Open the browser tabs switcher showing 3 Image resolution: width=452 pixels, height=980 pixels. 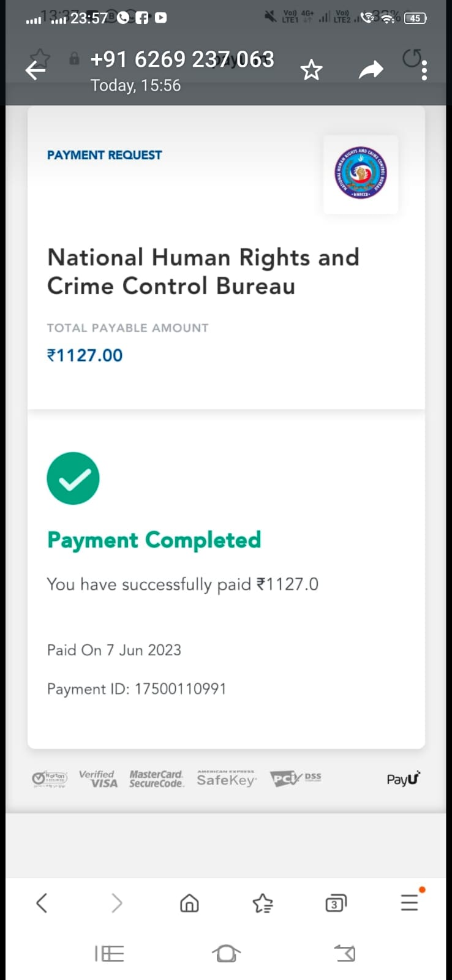(336, 903)
